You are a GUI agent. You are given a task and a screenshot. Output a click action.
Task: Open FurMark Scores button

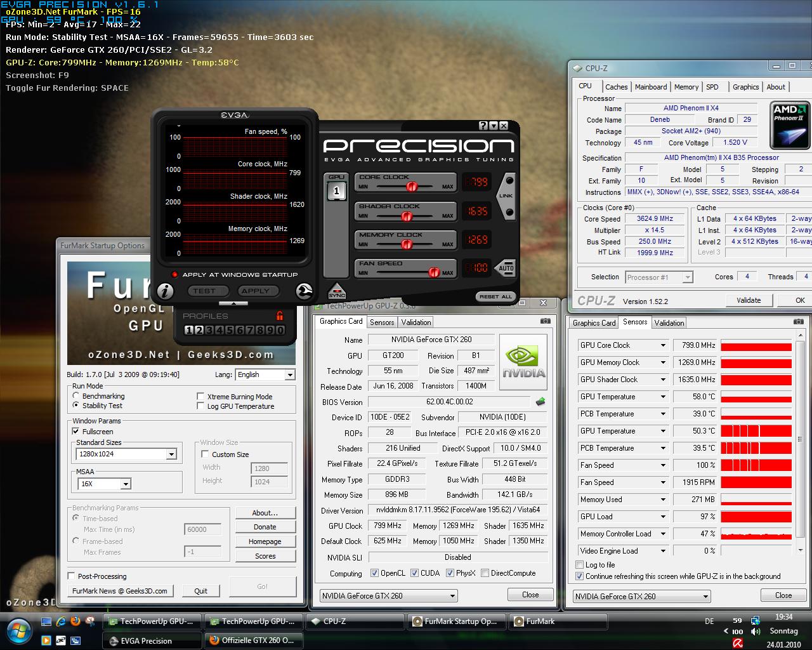coord(265,556)
